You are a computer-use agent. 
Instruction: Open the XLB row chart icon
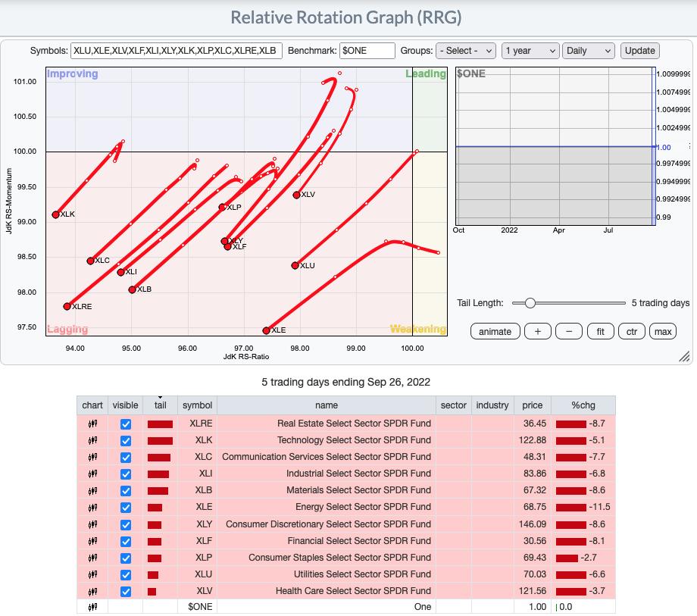[92, 491]
